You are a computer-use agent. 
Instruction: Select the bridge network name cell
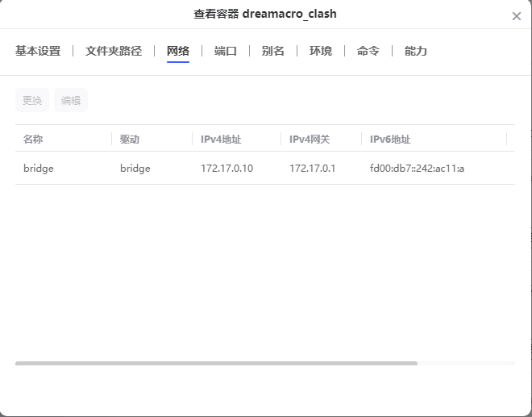(x=39, y=169)
